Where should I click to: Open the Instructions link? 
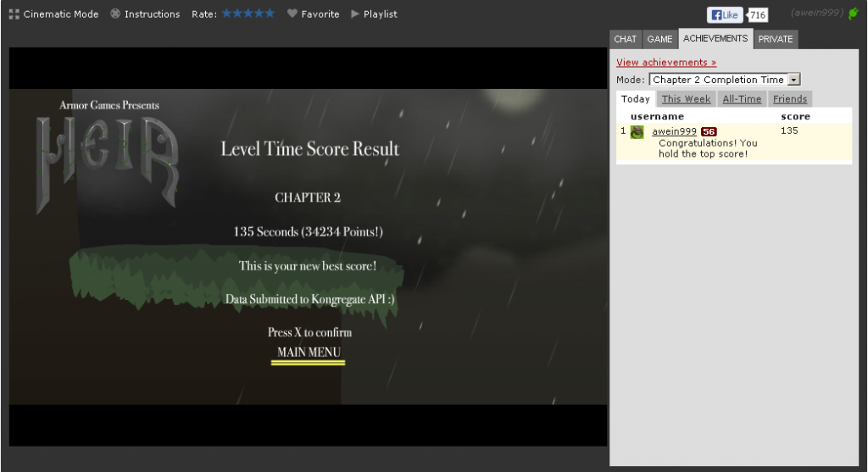click(153, 14)
